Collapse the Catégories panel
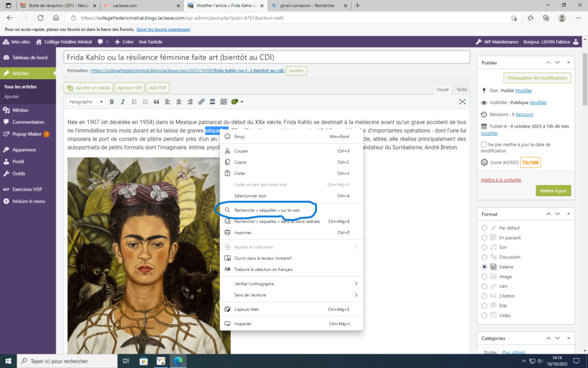The width and height of the screenshot is (588, 368). tap(569, 338)
